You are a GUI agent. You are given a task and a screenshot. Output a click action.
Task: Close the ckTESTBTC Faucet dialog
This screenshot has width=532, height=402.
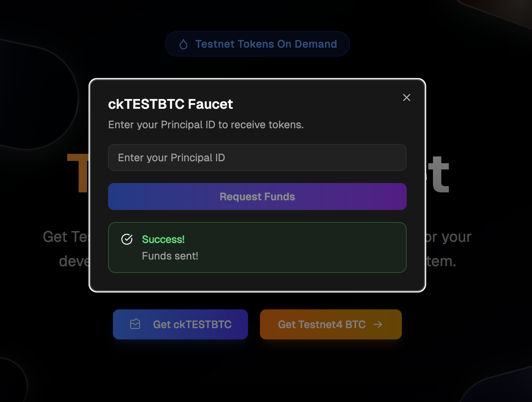coord(406,97)
